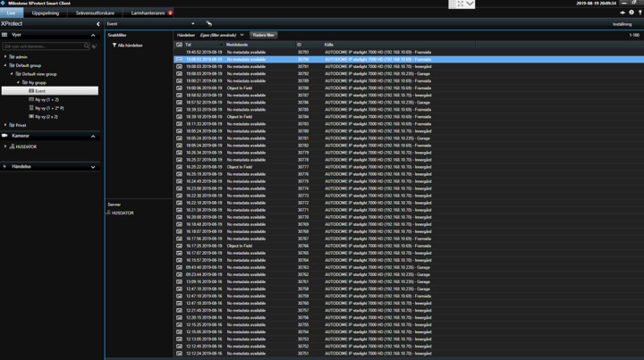Click the camera icon next to Kameror

[5, 136]
